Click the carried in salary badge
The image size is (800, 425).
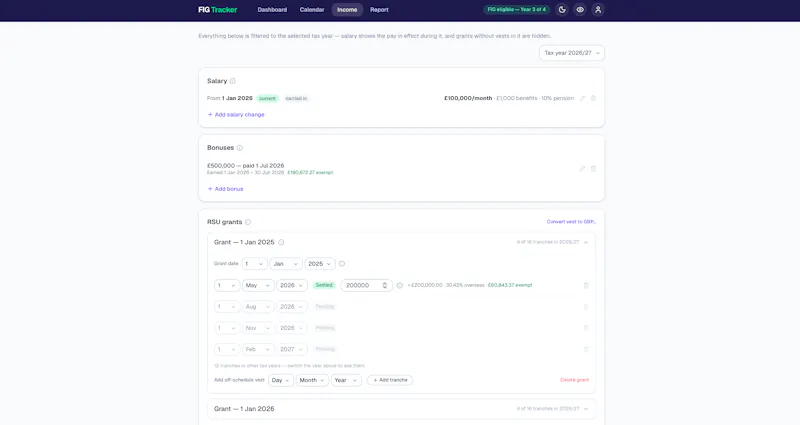pyautogui.click(x=296, y=98)
